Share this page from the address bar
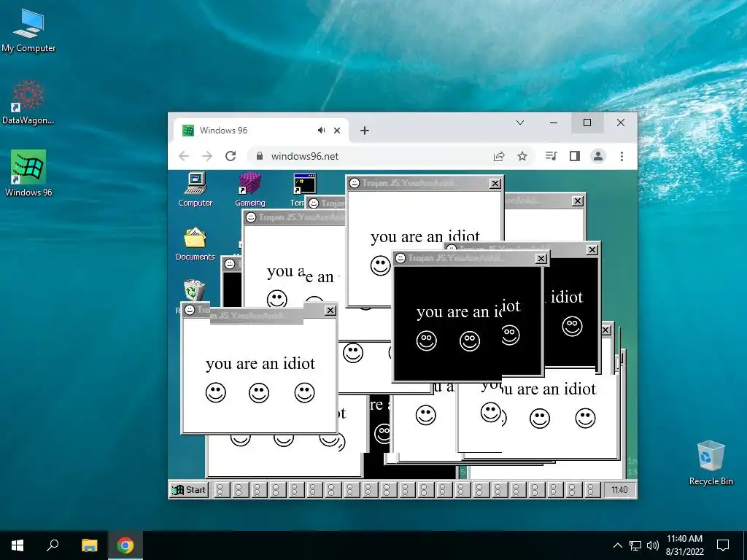747x560 pixels. pos(499,156)
